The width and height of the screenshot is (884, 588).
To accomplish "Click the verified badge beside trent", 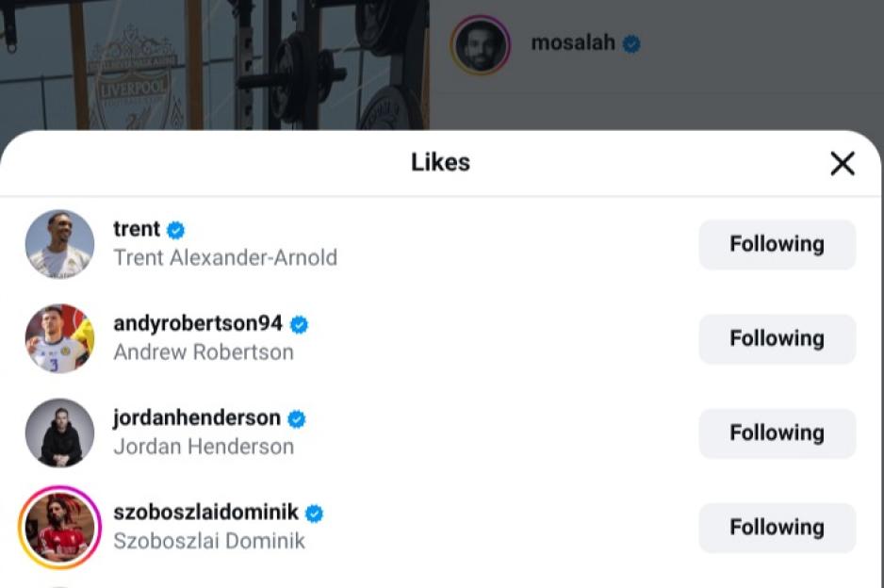I will [x=176, y=228].
